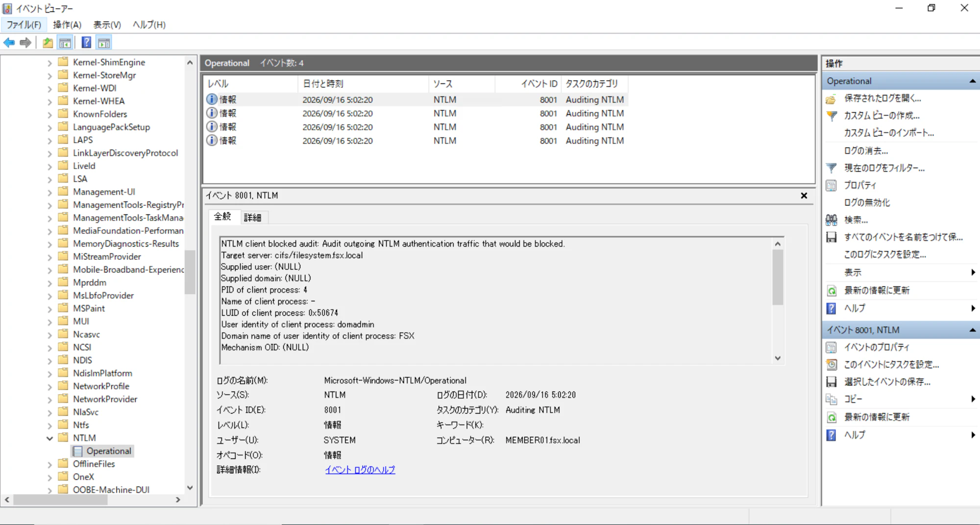
Task: Click the tree pane horizontal scroll right arrow
Action: 178,500
